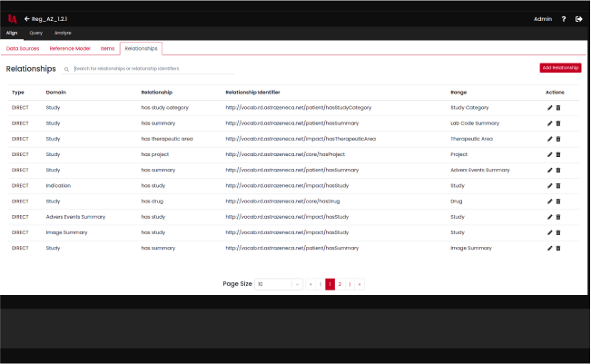Go to first page of results
The image size is (591, 364).
(310, 284)
